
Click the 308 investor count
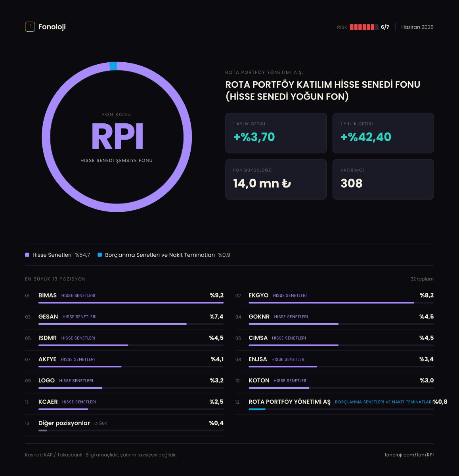[352, 183]
